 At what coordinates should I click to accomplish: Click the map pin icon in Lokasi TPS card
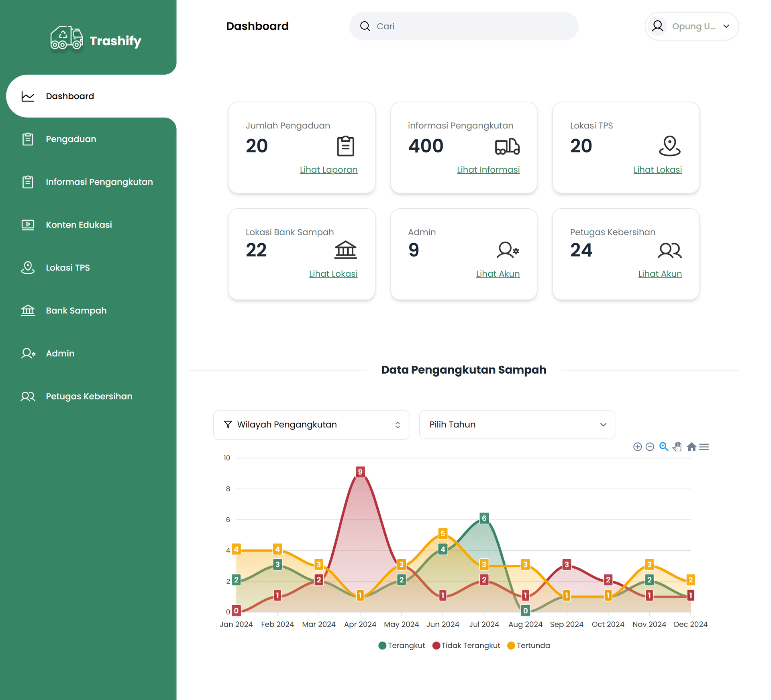pos(669,146)
